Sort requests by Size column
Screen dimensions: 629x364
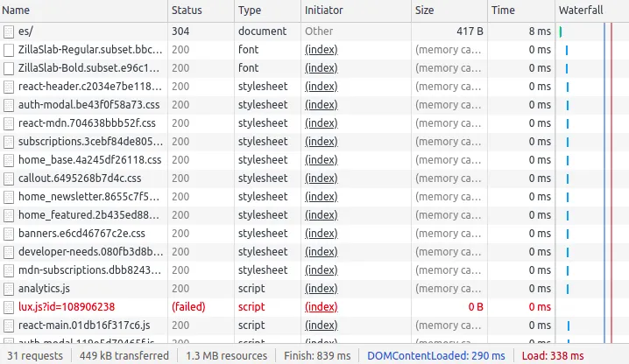tap(424, 10)
